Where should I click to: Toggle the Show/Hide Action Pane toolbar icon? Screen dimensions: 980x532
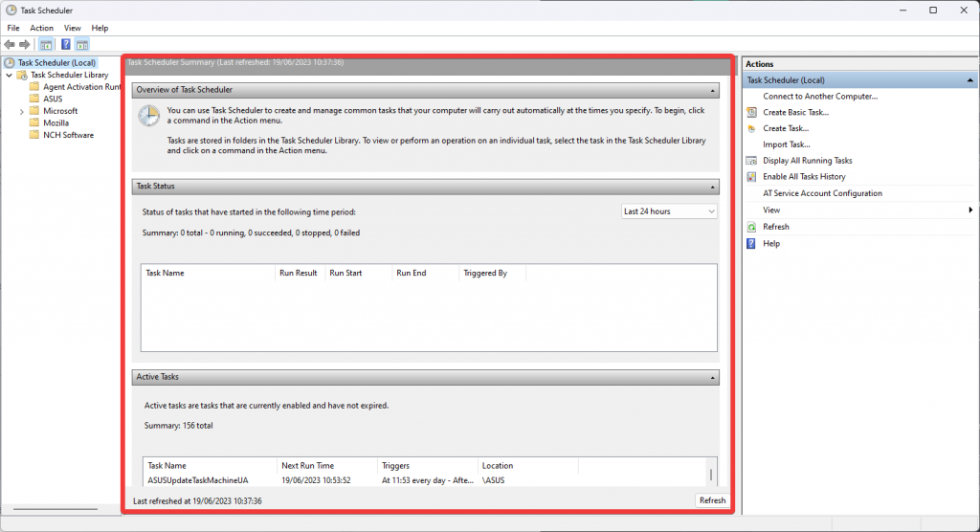82,44
